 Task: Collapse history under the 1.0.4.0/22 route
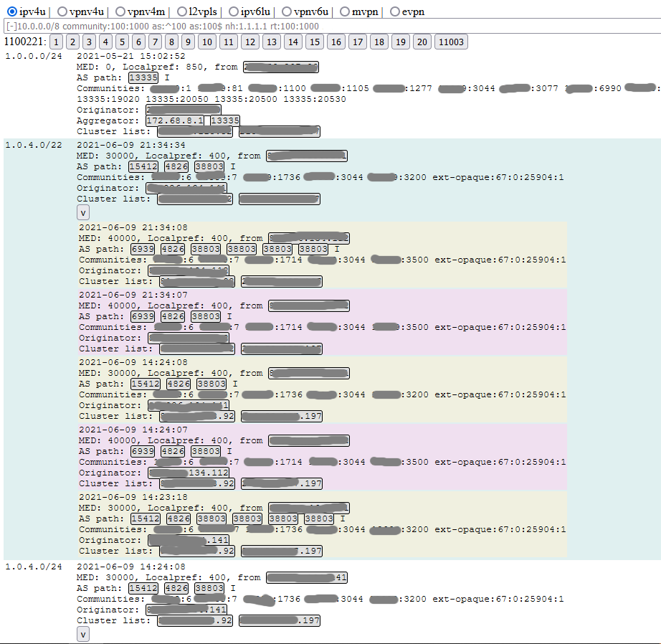(83, 212)
